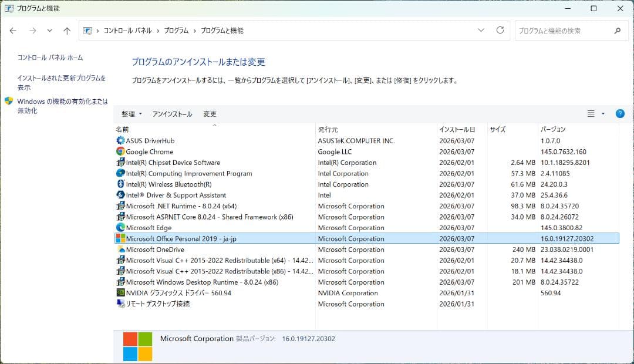The width and height of the screenshot is (634, 364).
Task: Click the 変更 toolbar button
Action: [210, 114]
